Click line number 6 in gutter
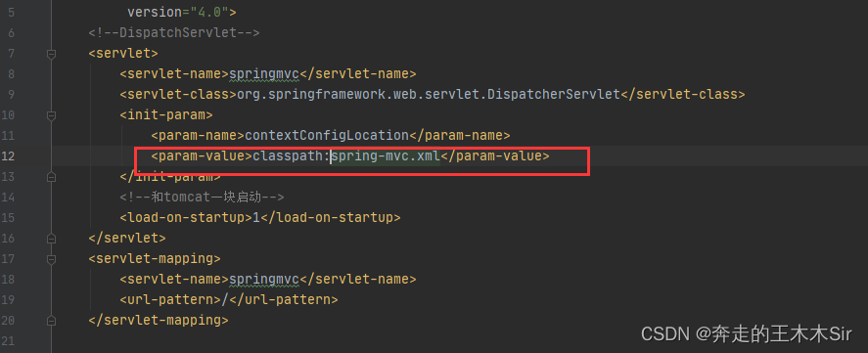This screenshot has height=353, width=868. pos(11,32)
